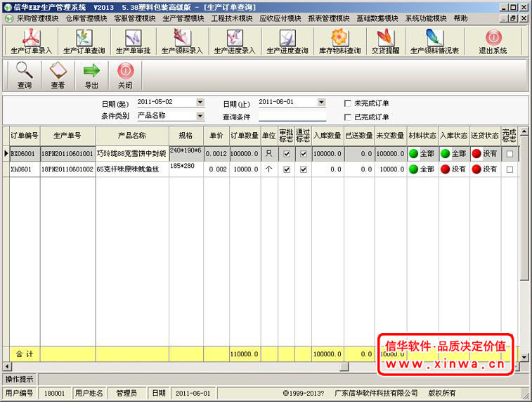Expand the 条件类别 dropdown
This screenshot has height=402, width=532.
tap(200, 116)
